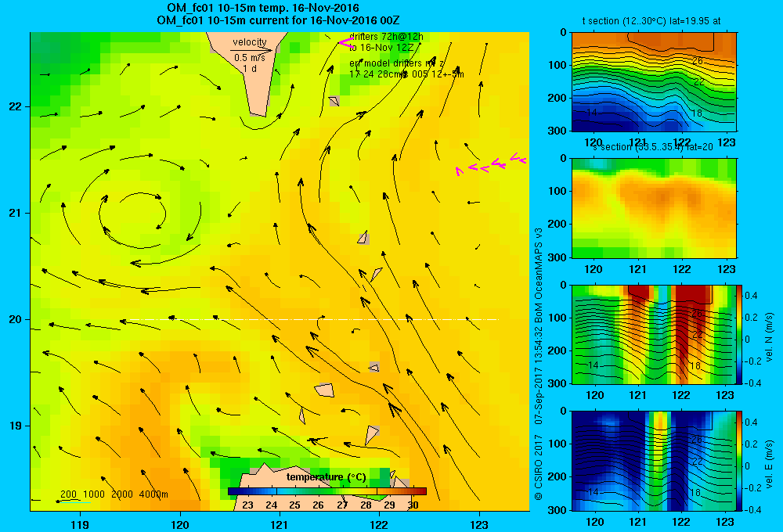
Task: Click the temperature section plot at top right
Action: point(654,82)
